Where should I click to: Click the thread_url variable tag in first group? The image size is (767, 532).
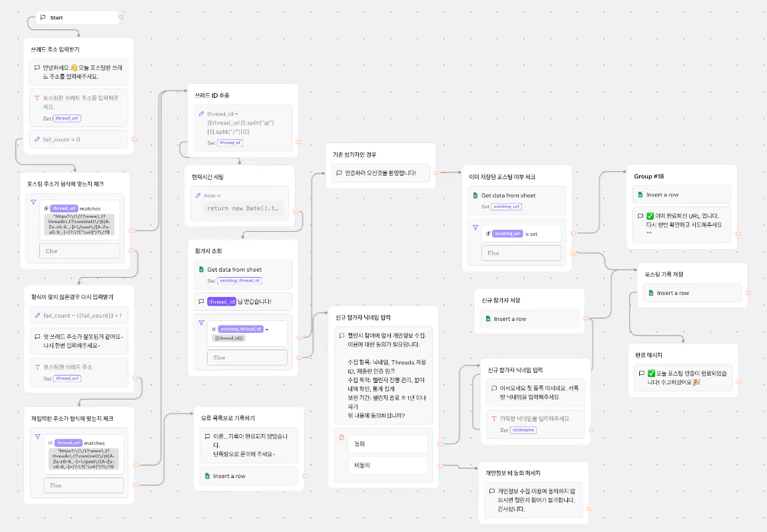click(67, 119)
